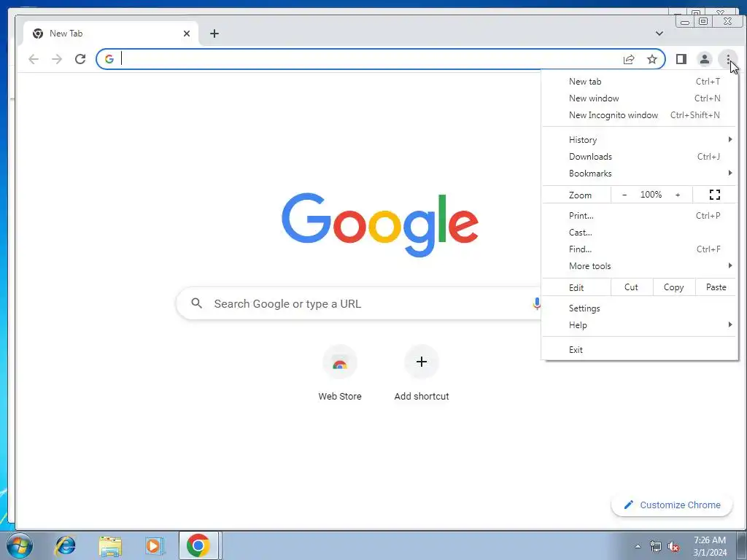Choose Exit from the menu

click(x=640, y=349)
